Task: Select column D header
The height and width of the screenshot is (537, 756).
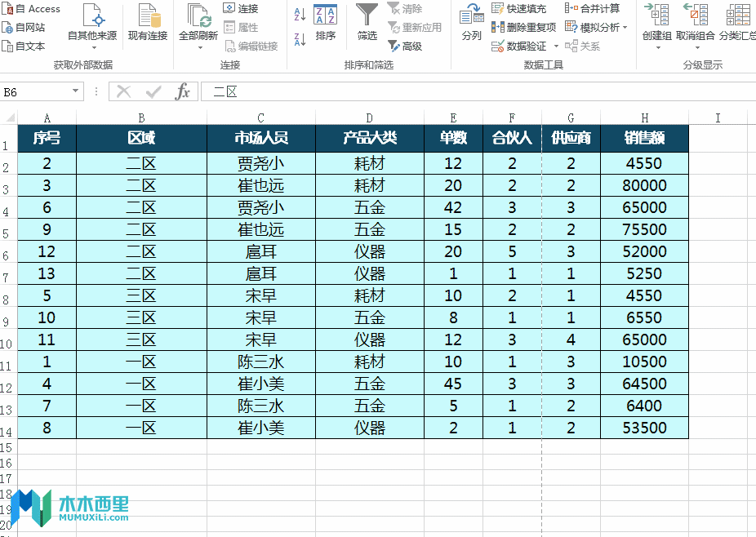Action: [x=370, y=118]
